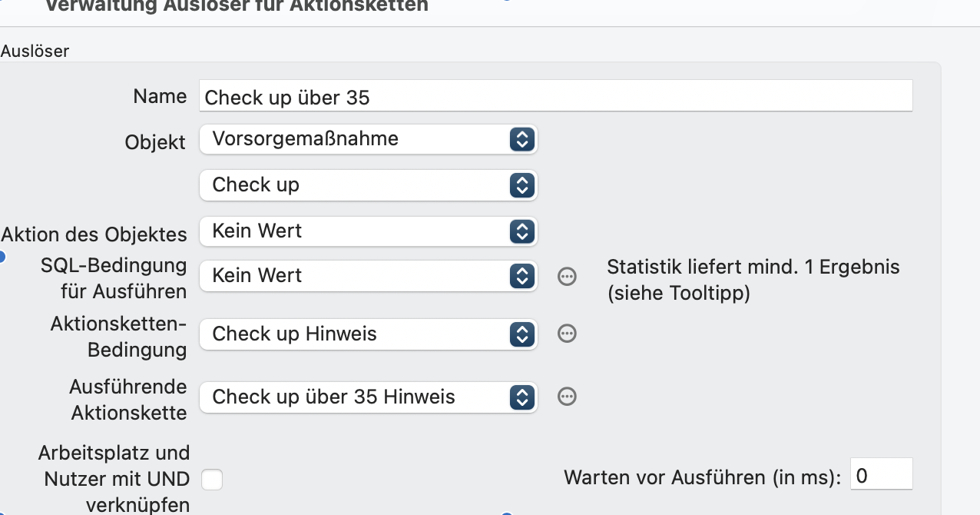980x515 pixels.
Task: Open the Check up über 35 Hinweis dropdown
Action: (x=368, y=397)
